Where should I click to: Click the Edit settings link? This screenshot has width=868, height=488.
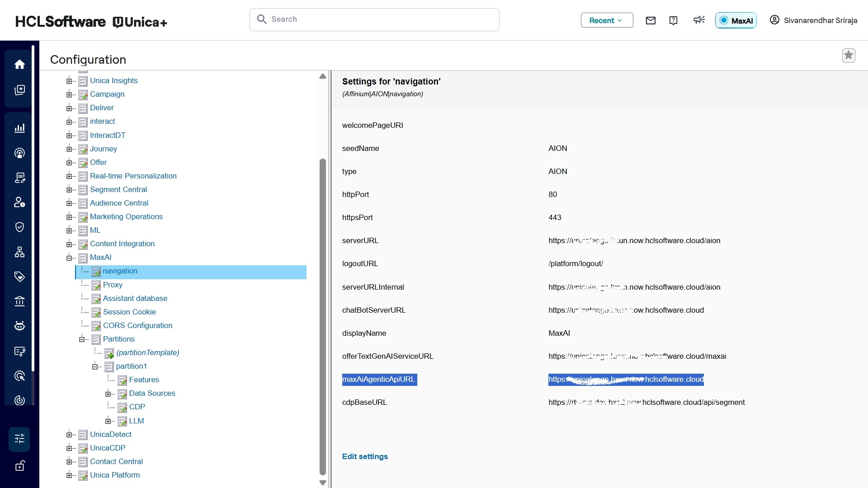pyautogui.click(x=365, y=456)
